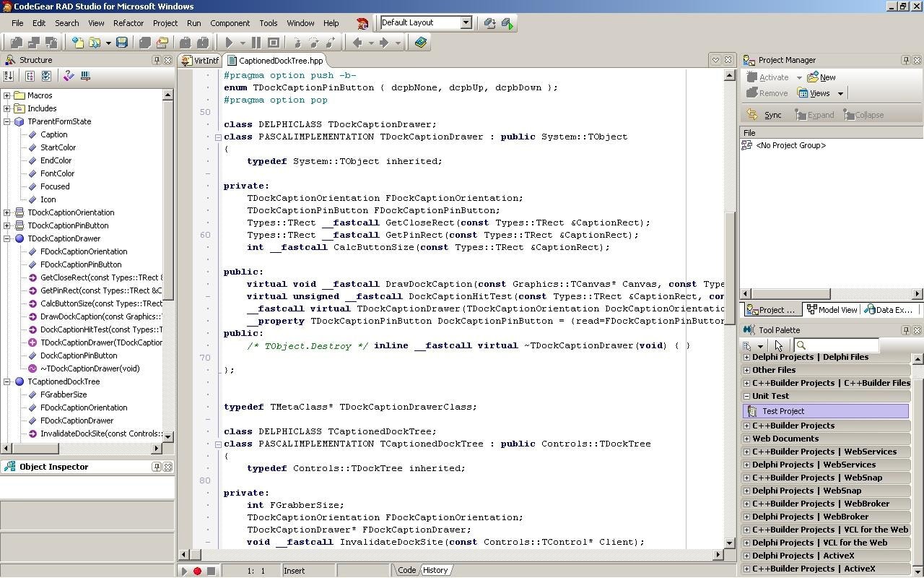Open the Views dropdown arrow in Project Manager

tap(840, 93)
